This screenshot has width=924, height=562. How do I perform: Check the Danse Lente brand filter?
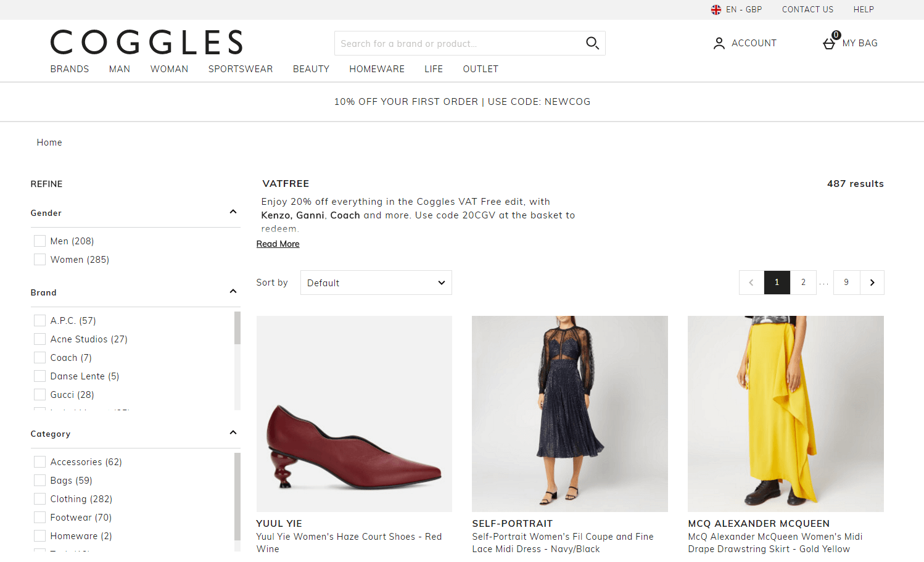tap(40, 376)
